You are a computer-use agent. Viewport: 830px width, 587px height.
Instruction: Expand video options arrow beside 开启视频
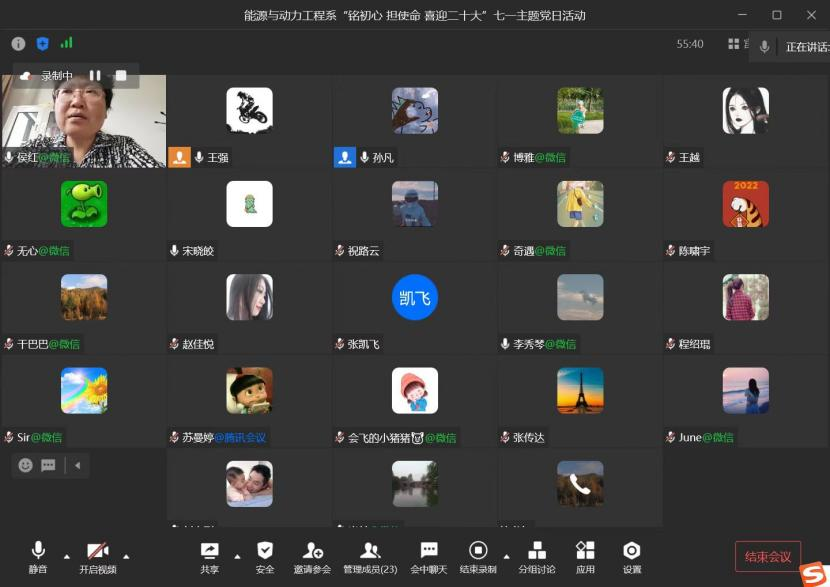coord(126,556)
